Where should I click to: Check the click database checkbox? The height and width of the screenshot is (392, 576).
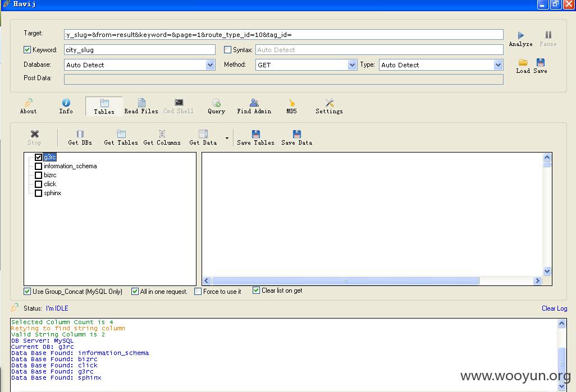pos(38,185)
